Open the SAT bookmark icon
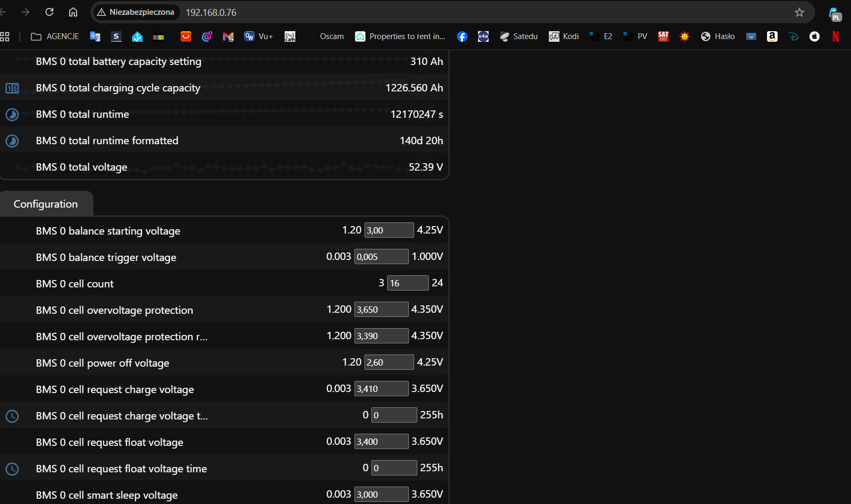 (663, 36)
